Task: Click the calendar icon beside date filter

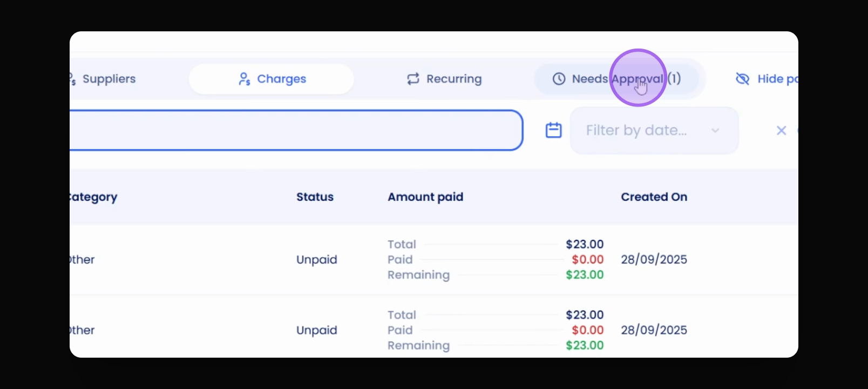Action: (554, 130)
